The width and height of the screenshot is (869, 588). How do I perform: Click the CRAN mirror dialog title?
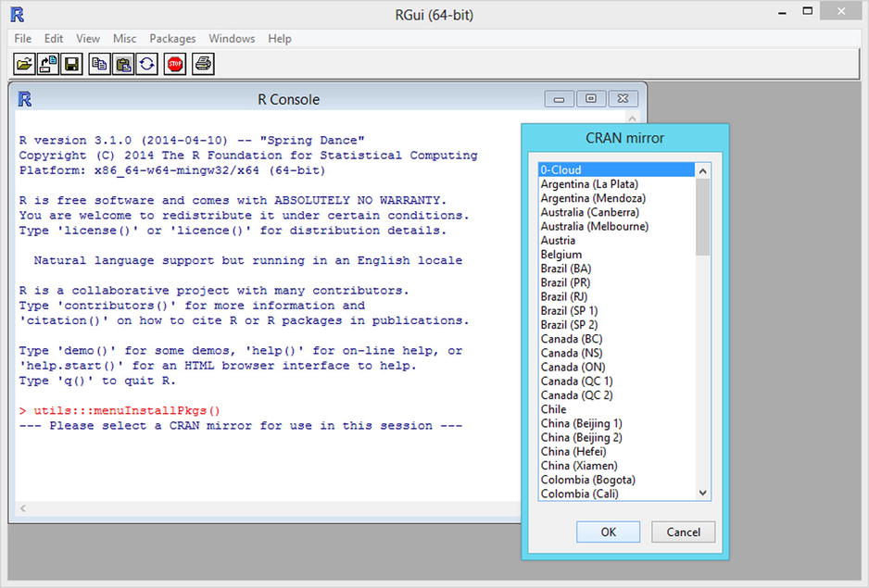tap(624, 138)
